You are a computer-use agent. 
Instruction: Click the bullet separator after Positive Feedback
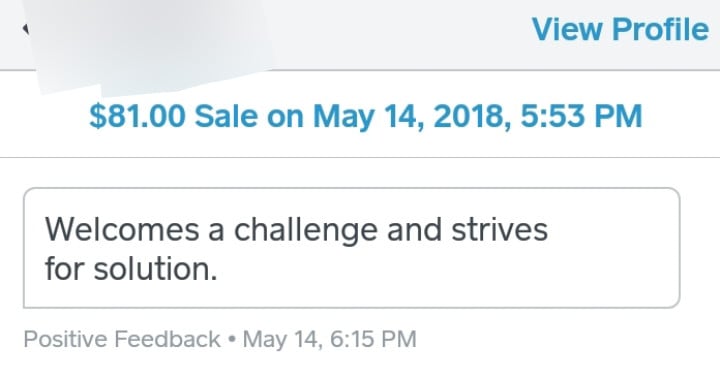point(231,339)
